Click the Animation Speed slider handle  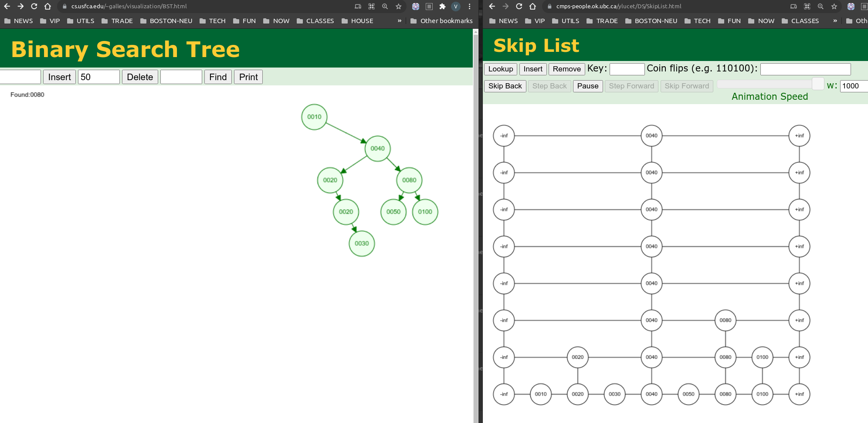(818, 84)
